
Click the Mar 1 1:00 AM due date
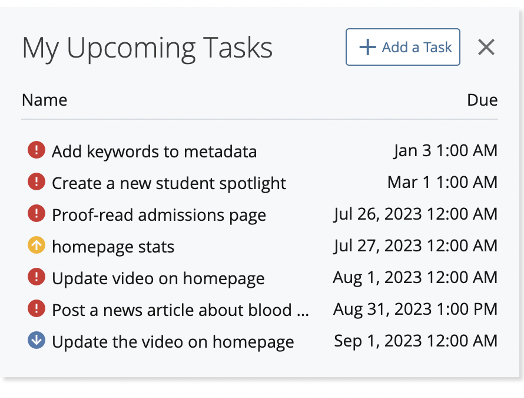(442, 182)
